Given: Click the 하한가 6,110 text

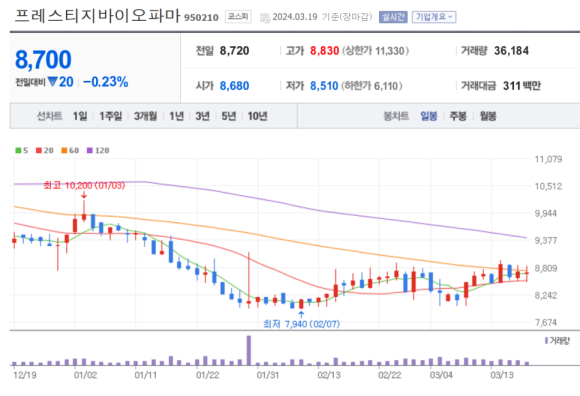Looking at the screenshot, I should 371,86.
